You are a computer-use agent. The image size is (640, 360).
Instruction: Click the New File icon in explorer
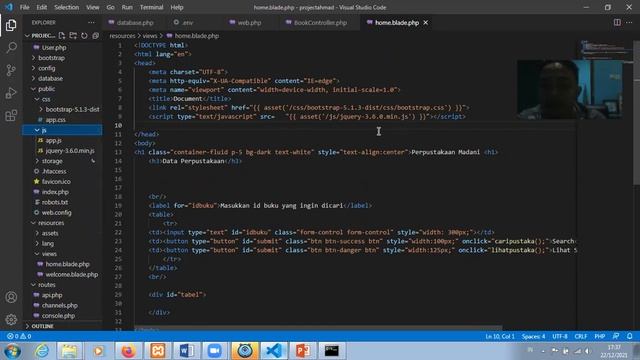(x=62, y=36)
